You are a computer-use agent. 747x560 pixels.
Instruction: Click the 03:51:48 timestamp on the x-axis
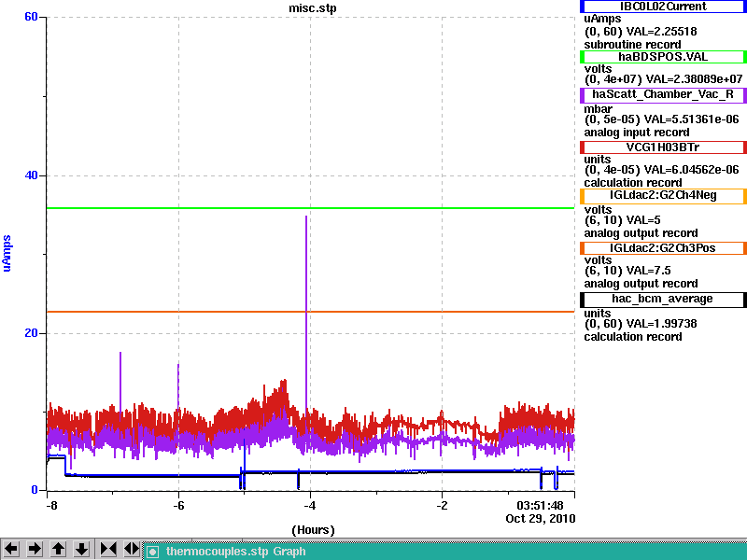click(x=541, y=506)
